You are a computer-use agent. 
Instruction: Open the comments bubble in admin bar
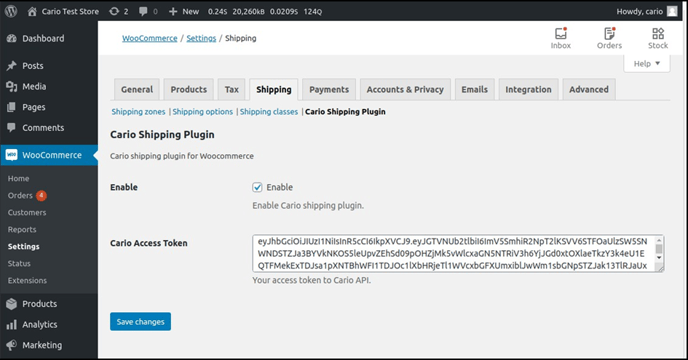(x=143, y=11)
